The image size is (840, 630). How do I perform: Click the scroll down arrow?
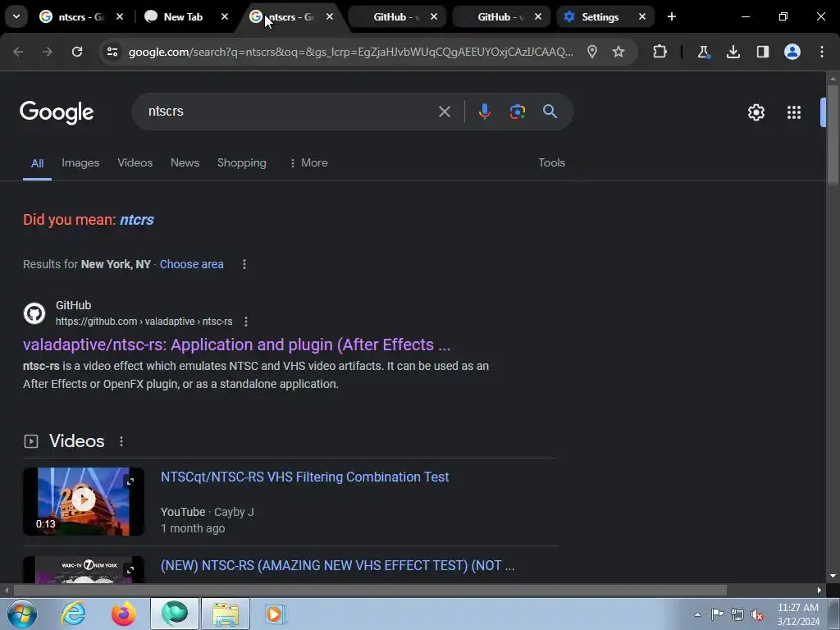click(833, 576)
